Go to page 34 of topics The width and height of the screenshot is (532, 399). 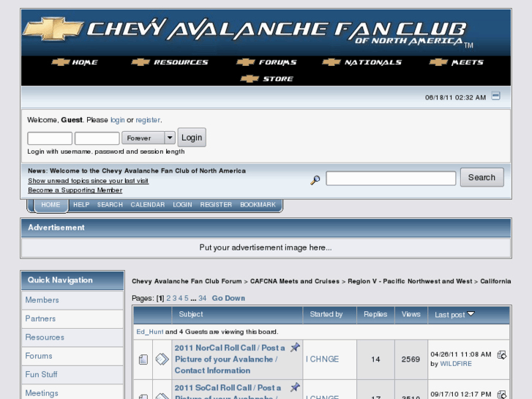point(203,298)
